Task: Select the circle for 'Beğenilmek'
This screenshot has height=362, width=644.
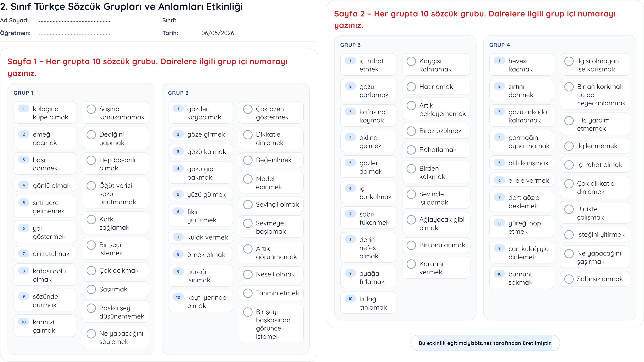Action: pos(248,160)
